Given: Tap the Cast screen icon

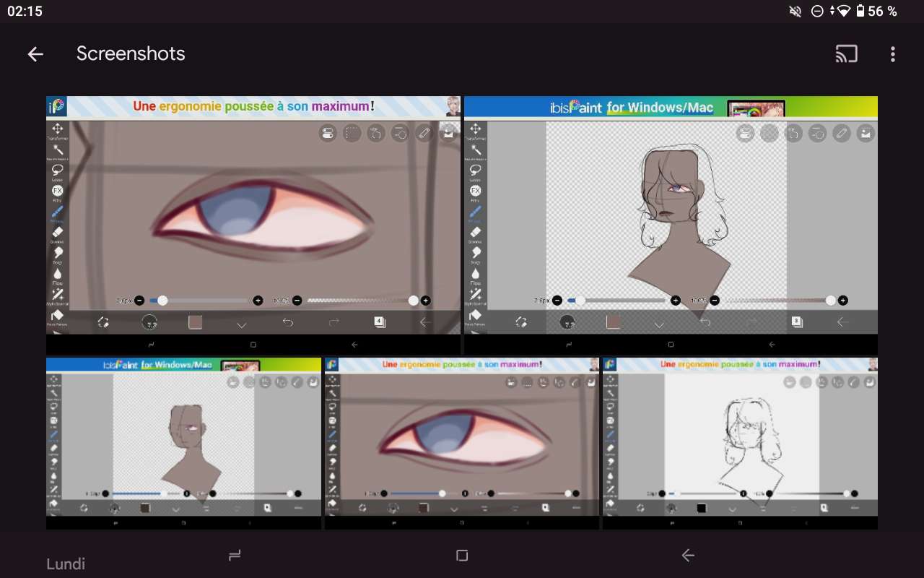Looking at the screenshot, I should point(847,54).
